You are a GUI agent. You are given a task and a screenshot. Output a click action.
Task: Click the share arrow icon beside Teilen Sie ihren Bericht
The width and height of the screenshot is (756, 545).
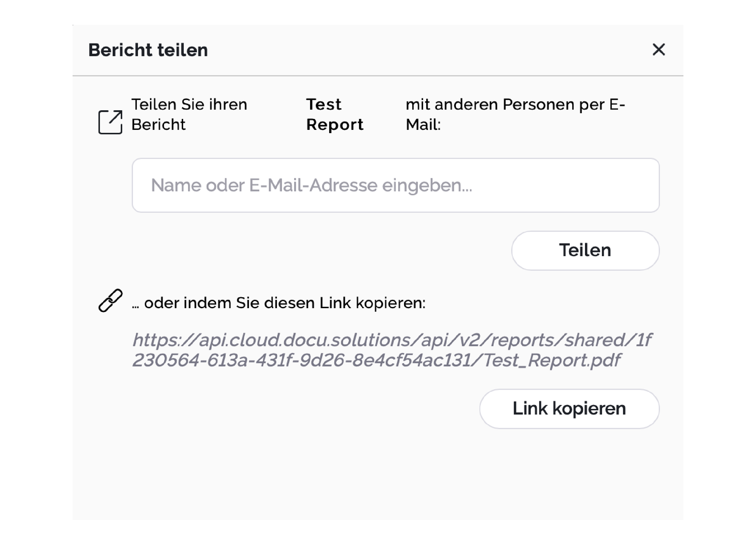tap(110, 122)
